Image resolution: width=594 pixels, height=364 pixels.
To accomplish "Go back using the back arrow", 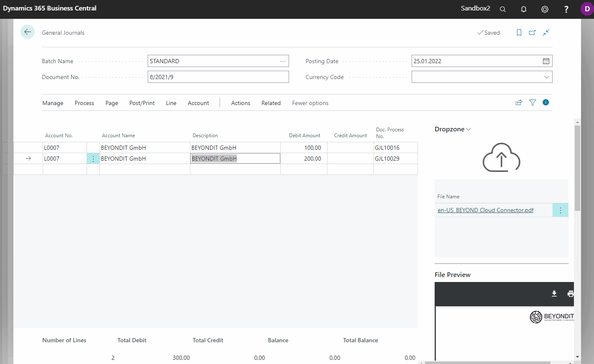I will tap(27, 32).
